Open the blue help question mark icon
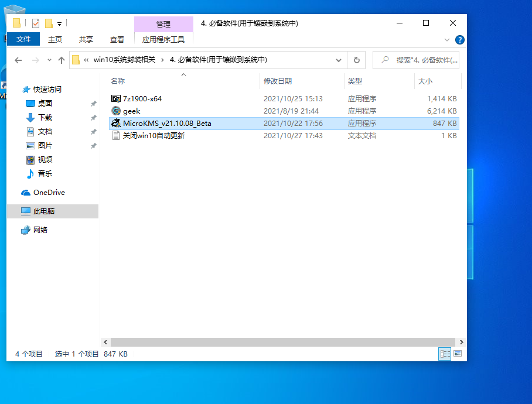 (460, 40)
